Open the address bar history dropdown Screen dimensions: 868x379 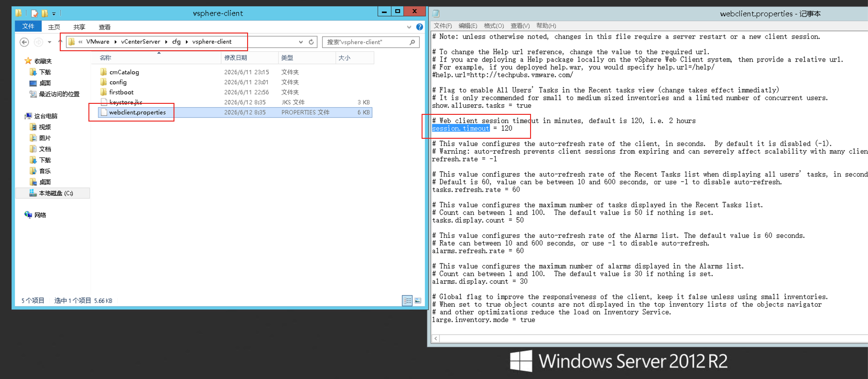(301, 42)
